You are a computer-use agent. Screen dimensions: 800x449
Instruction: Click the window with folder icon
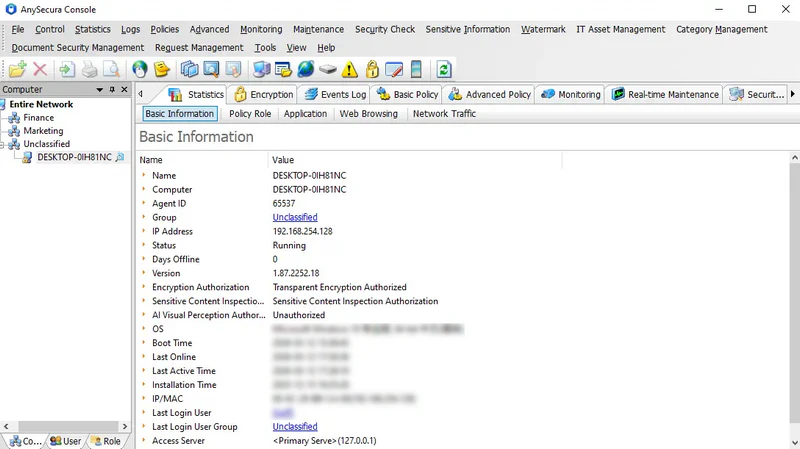[x=283, y=69]
